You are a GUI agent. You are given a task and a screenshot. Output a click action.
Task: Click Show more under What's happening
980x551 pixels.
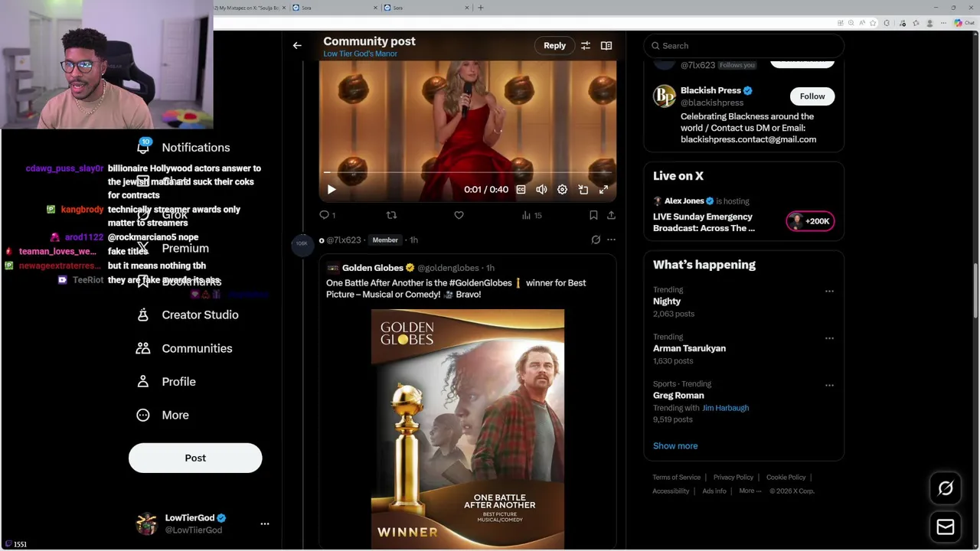[675, 446]
